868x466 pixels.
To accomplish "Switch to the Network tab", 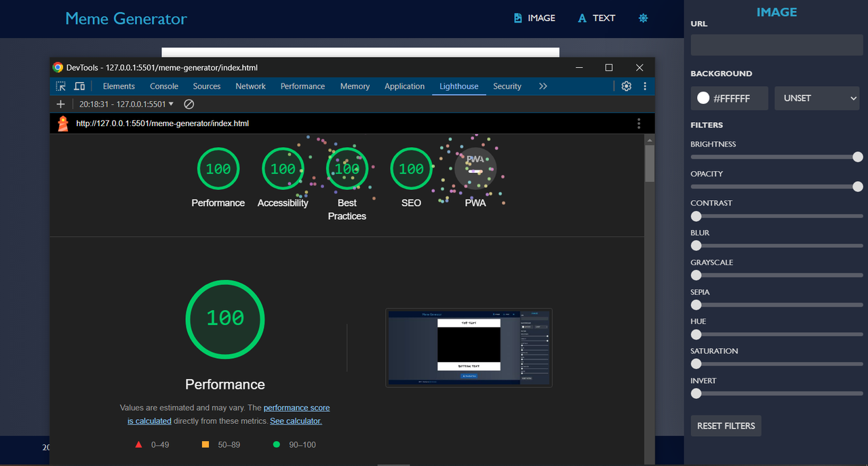I will pos(251,86).
